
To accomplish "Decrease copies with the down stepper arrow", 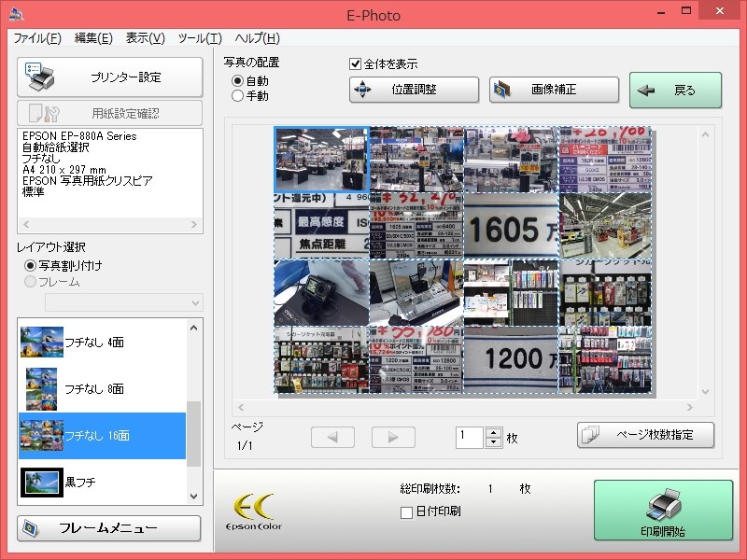I will [494, 442].
